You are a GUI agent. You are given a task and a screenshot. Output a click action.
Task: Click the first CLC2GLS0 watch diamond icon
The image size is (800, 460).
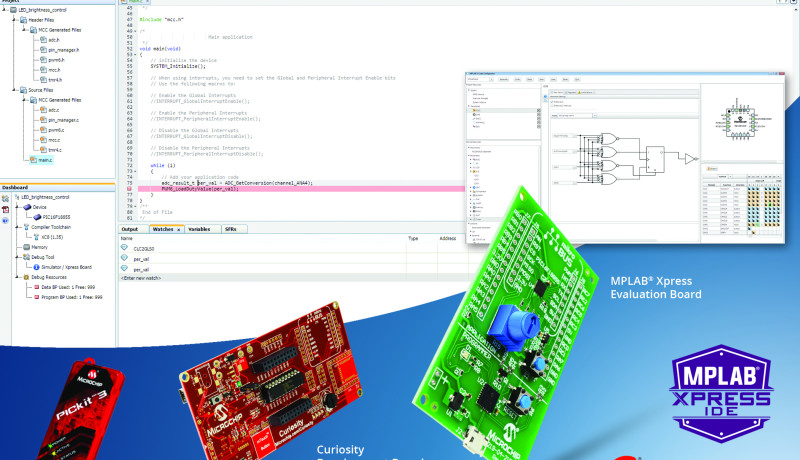click(125, 247)
